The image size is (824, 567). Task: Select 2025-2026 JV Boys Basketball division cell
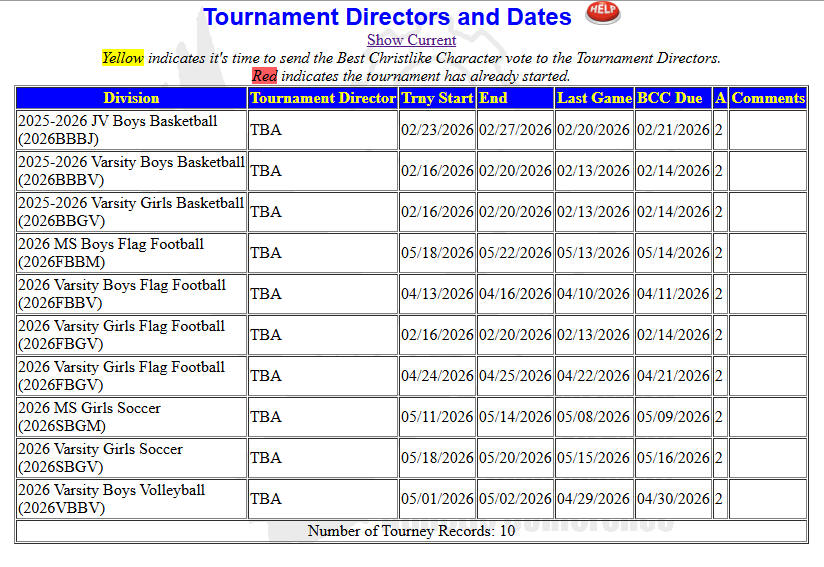[131, 130]
